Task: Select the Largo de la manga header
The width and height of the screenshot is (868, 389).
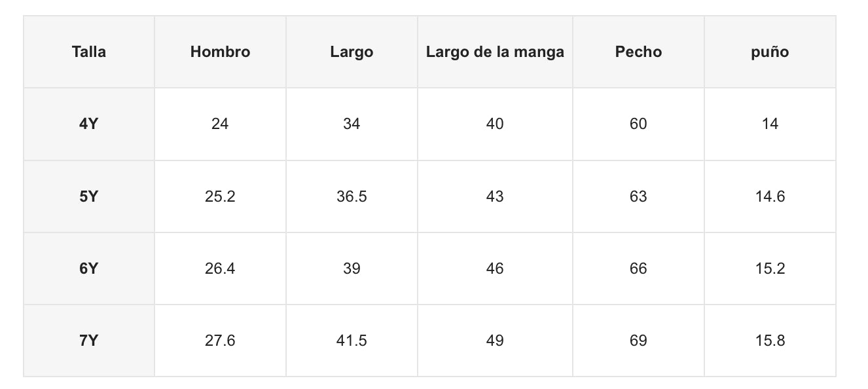Action: point(495,52)
